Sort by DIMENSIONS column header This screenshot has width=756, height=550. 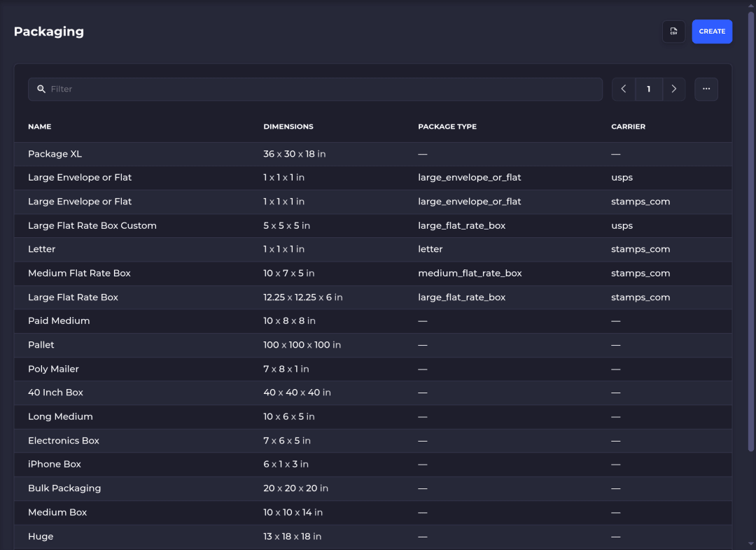pyautogui.click(x=288, y=126)
